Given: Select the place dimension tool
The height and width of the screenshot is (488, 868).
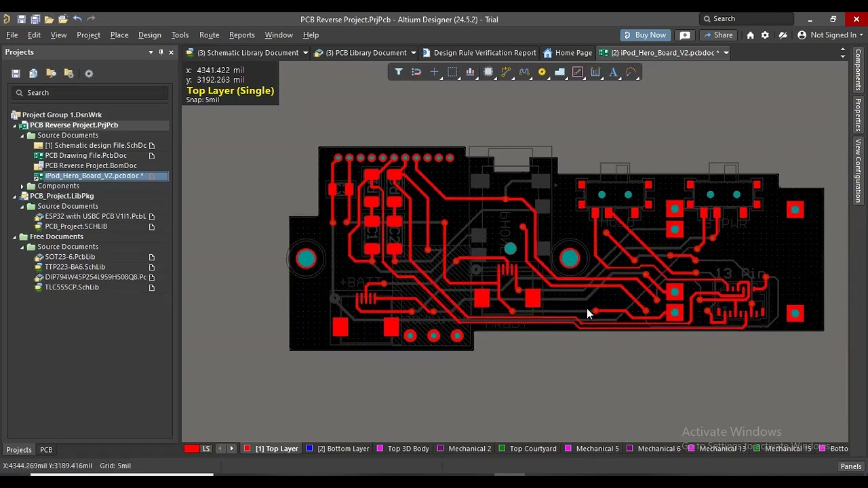Looking at the screenshot, I should [595, 72].
